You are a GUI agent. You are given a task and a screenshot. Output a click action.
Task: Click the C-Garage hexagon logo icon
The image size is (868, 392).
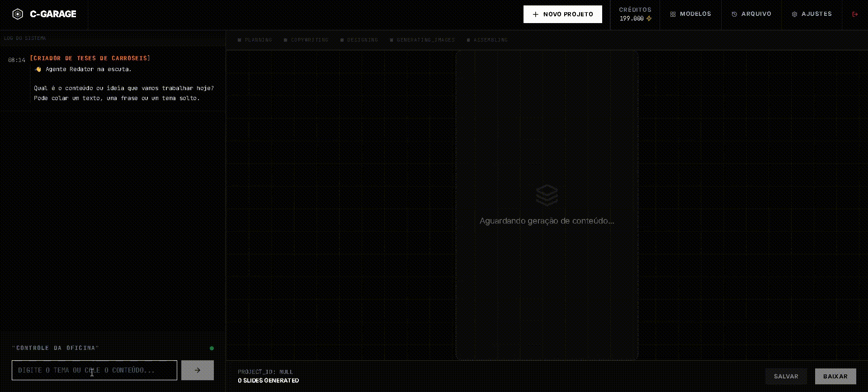[x=18, y=14]
